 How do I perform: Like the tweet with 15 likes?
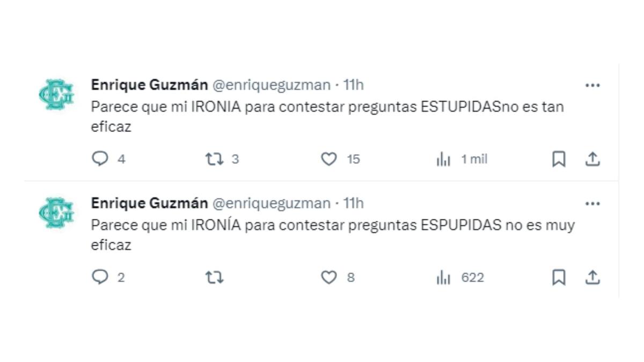tap(328, 159)
